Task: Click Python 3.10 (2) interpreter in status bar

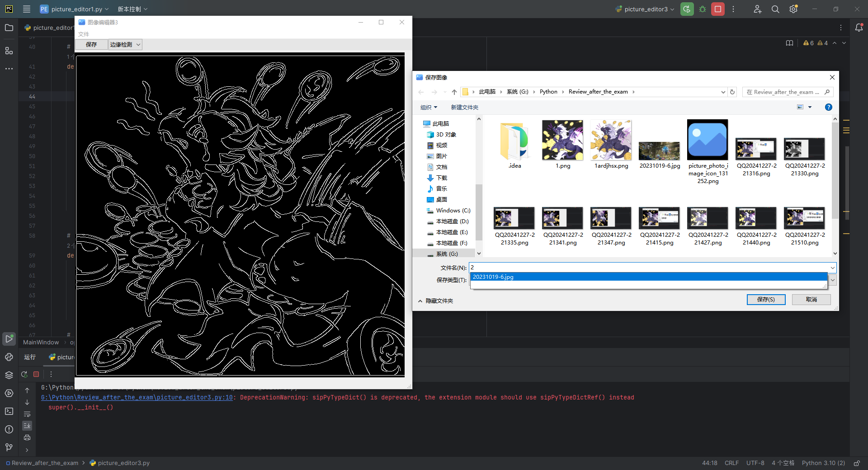Action: (x=823, y=463)
